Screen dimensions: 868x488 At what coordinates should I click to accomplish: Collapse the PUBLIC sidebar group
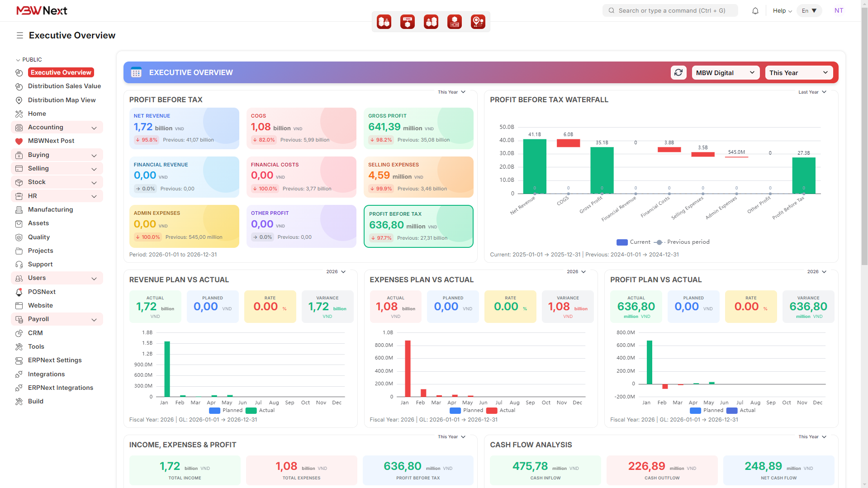coord(29,60)
